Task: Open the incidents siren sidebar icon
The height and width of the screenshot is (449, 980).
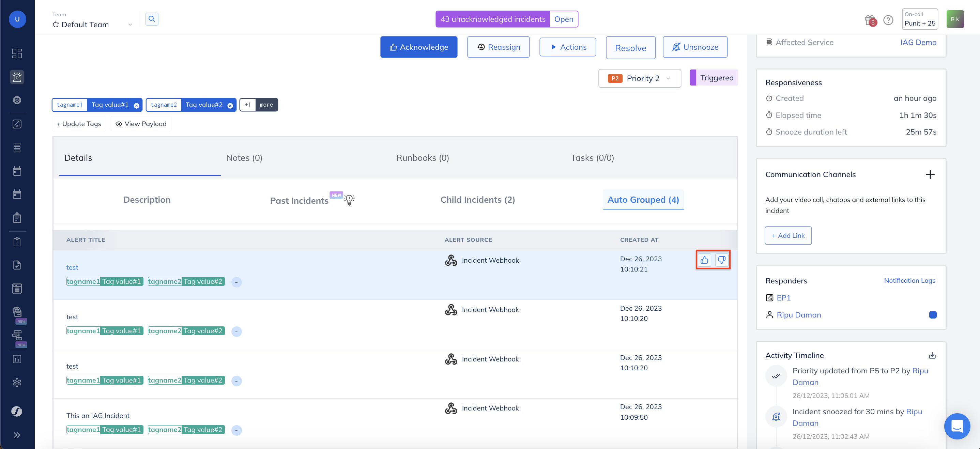Action: (17, 77)
